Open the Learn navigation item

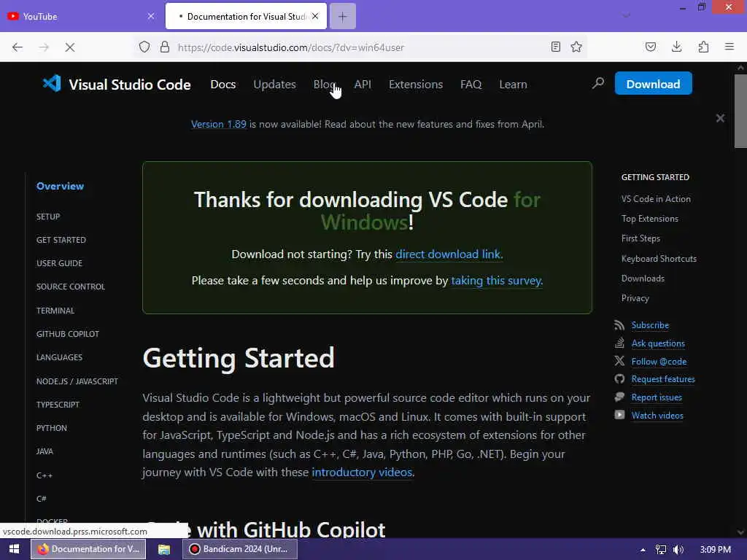click(x=513, y=85)
